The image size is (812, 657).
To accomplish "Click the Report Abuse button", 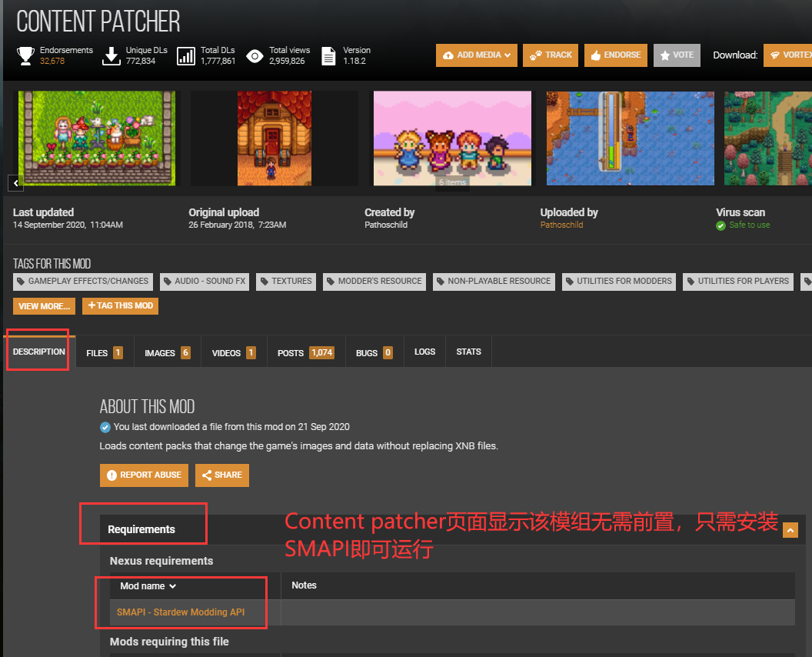I will (144, 475).
